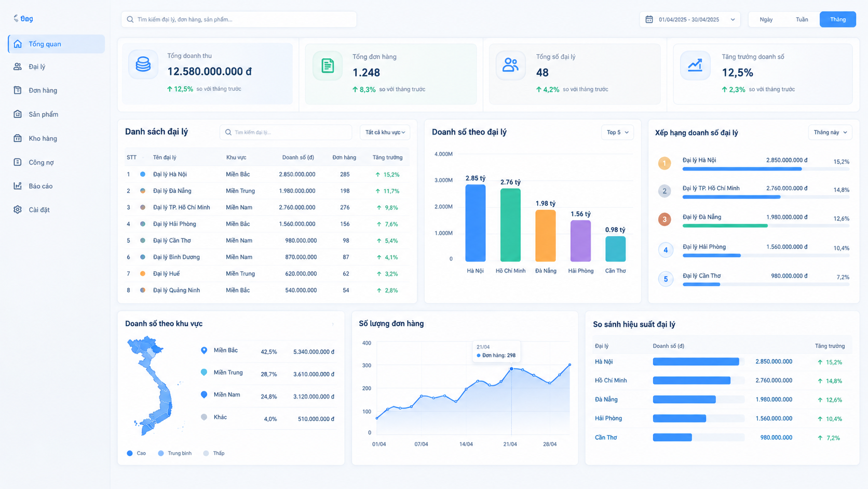
Task: Click the Đại lý Đà Nẵng green progress bar
Action: [725, 226]
